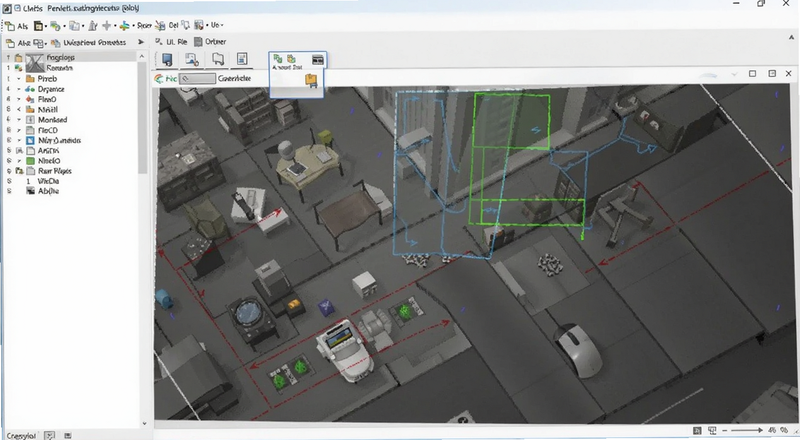Click the first green icon in the popup panel

pos(278,59)
